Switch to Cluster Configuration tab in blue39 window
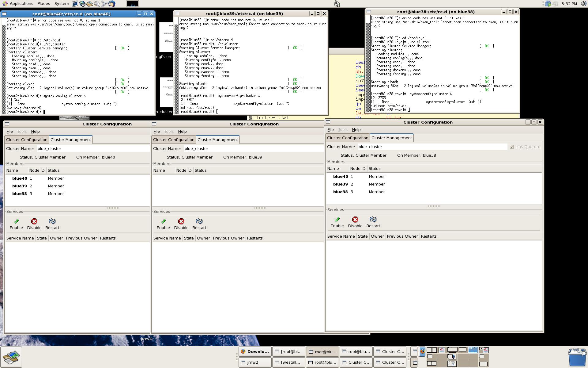Image resolution: width=588 pixels, height=368 pixels. (174, 140)
